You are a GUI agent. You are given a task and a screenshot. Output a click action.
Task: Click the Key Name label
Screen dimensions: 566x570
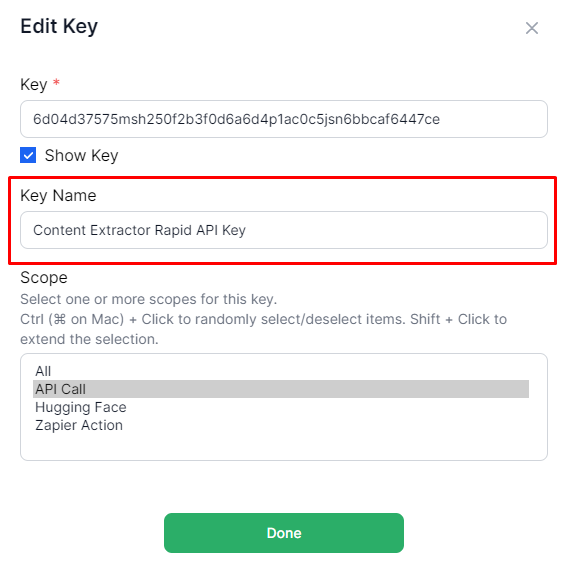(58, 196)
